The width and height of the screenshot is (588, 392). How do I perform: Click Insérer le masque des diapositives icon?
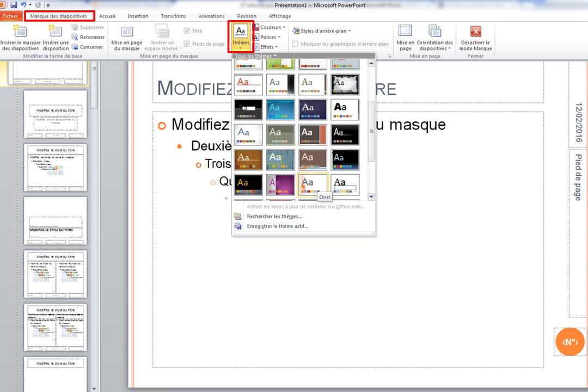coord(20,32)
